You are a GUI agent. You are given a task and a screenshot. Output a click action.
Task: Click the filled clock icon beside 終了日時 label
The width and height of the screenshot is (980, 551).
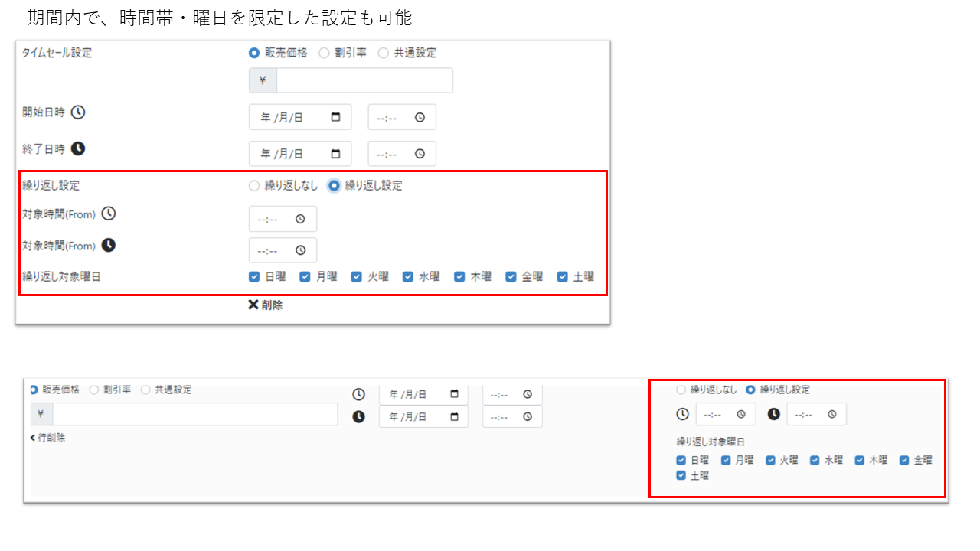(78, 148)
